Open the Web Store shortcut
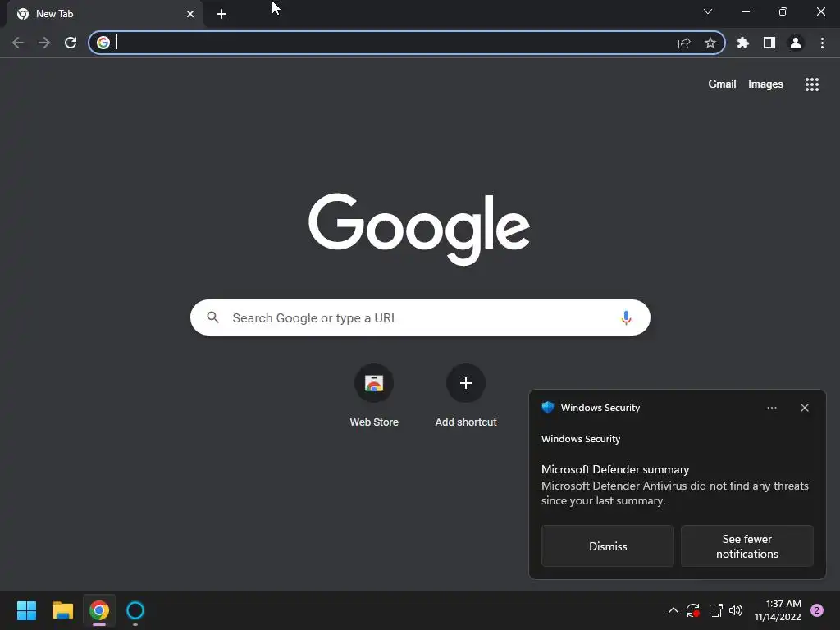The width and height of the screenshot is (840, 630). [374, 395]
